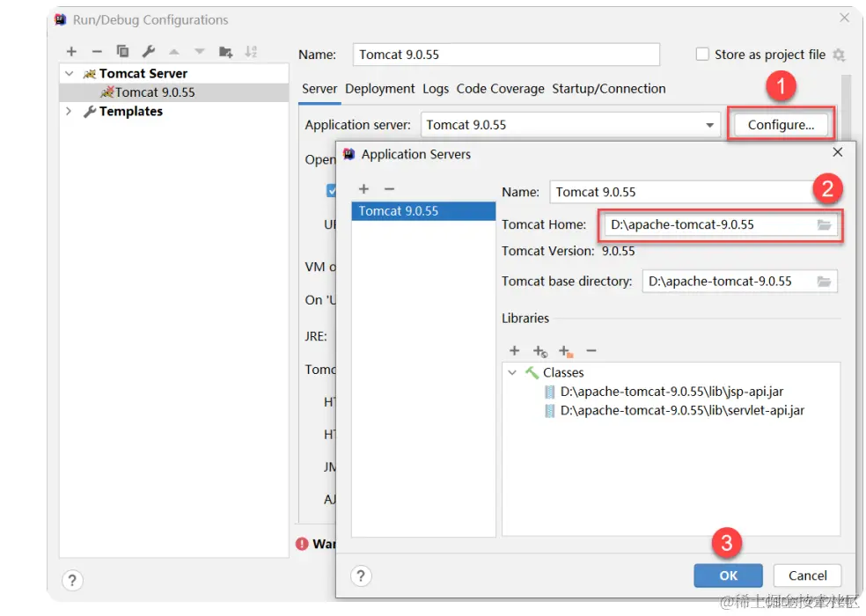The width and height of the screenshot is (866, 616).
Task: Open Startup/Connection tab
Action: [x=609, y=89]
